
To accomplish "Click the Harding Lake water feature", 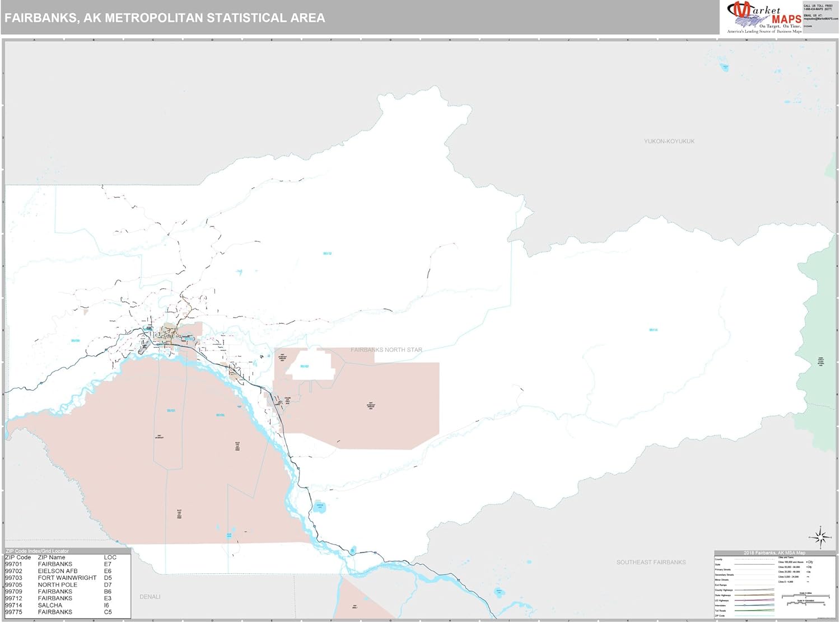I will tap(319, 507).
